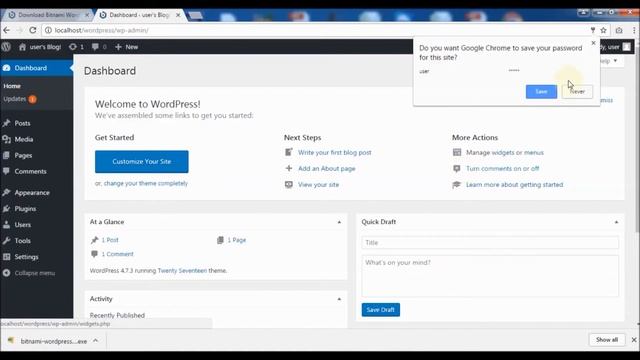Collapse the At a Glance panel
Viewport: 640px width, 360px height.
point(339,222)
